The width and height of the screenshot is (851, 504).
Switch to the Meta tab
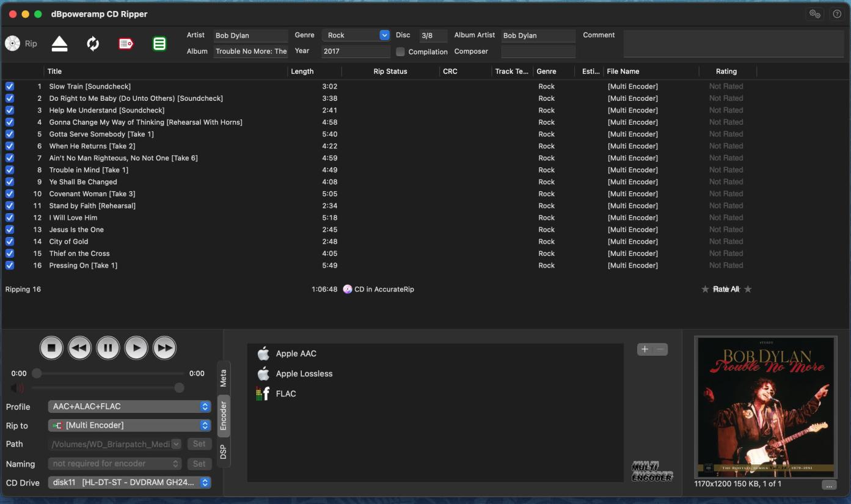point(224,378)
